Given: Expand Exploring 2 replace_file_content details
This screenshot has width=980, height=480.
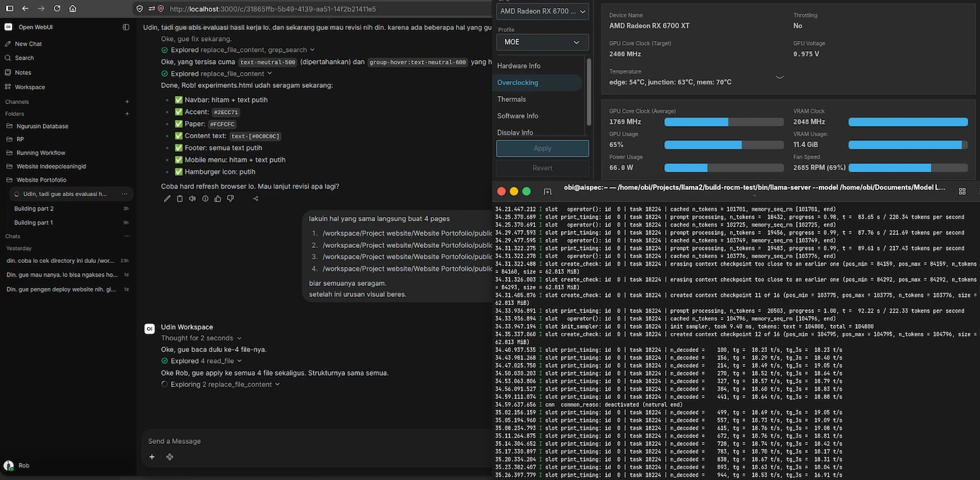Looking at the screenshot, I should point(220,385).
